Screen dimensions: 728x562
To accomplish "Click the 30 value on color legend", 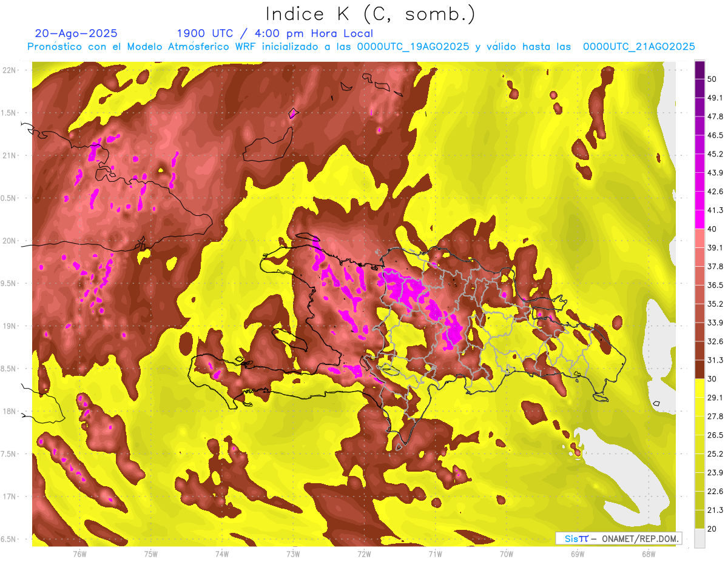I will tap(713, 379).
